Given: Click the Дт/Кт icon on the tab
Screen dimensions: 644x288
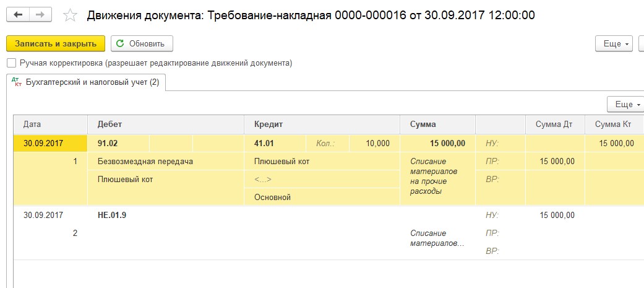Looking at the screenshot, I should (17, 82).
